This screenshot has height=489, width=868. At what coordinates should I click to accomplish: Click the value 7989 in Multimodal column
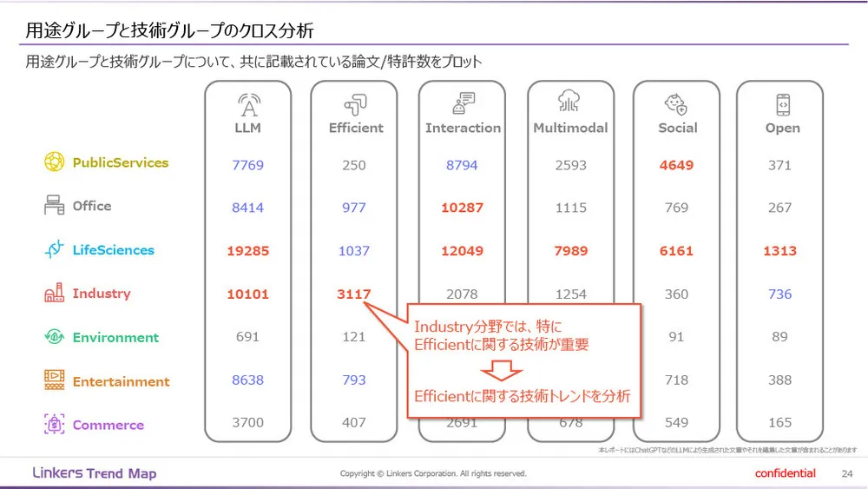pos(571,251)
